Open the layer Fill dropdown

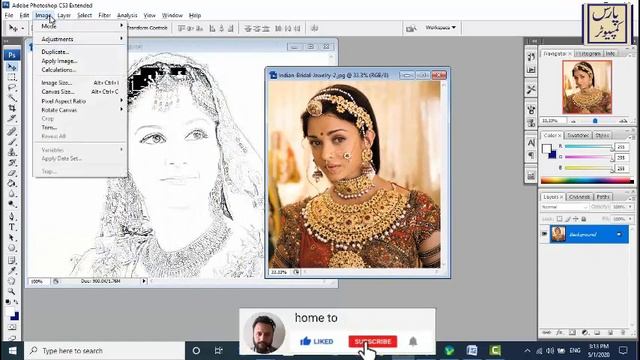[x=630, y=219]
